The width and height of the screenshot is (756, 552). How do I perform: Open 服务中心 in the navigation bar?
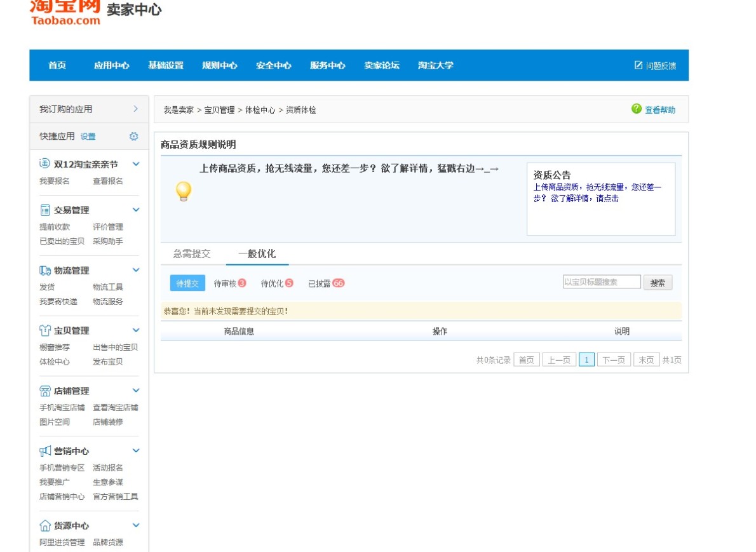point(327,65)
